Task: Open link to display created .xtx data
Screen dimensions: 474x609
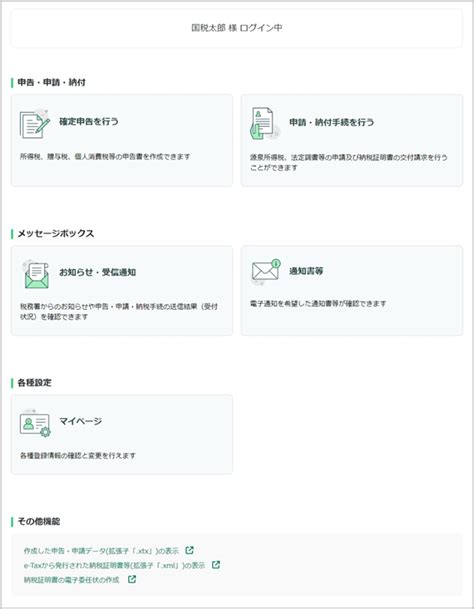Action: [x=101, y=551]
